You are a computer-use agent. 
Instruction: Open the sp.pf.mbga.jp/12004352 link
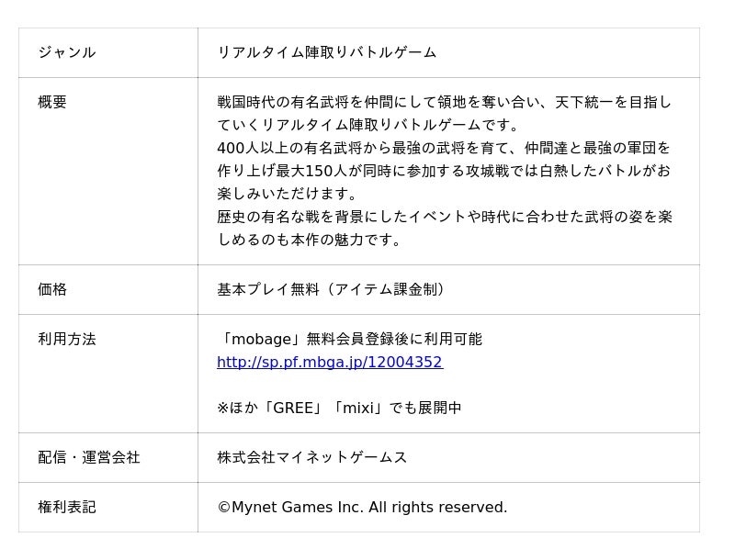(329, 363)
